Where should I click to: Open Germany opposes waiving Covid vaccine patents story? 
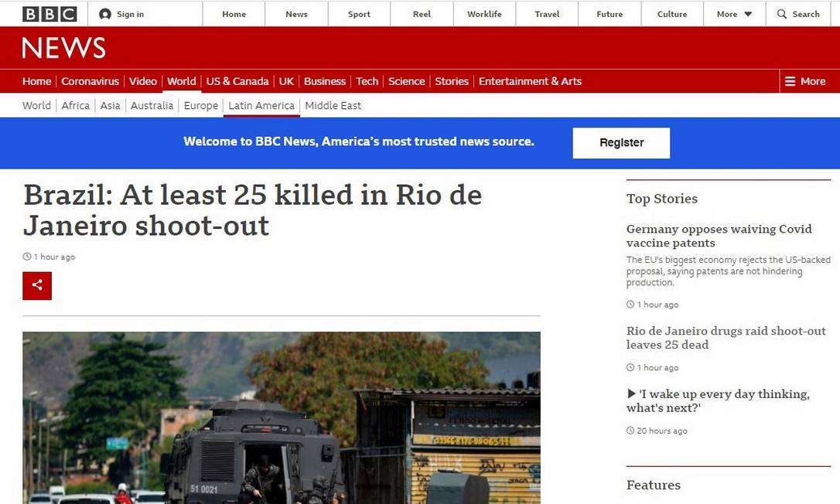(x=719, y=236)
